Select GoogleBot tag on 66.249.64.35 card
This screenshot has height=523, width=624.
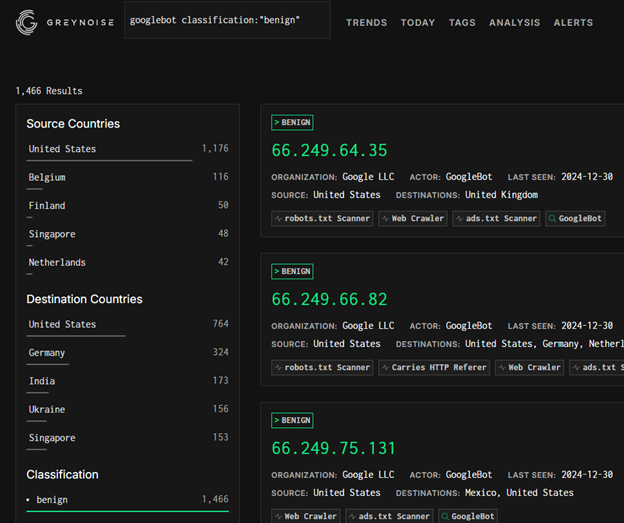575,219
